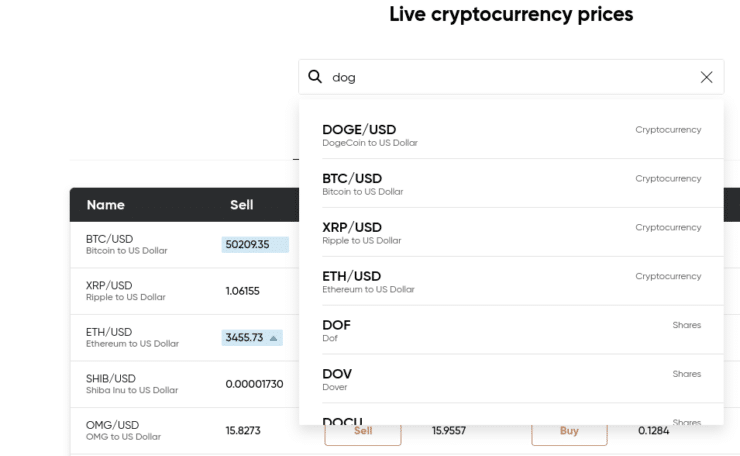Open BTC/USD row in the price table

185,245
